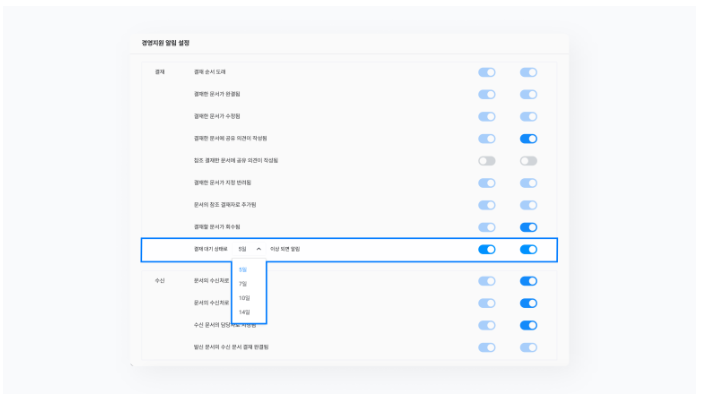Toggle second switch for 발신 문서의 수신 문서 결재 완결됨
Screen dimensions: 701x396
pos(528,347)
